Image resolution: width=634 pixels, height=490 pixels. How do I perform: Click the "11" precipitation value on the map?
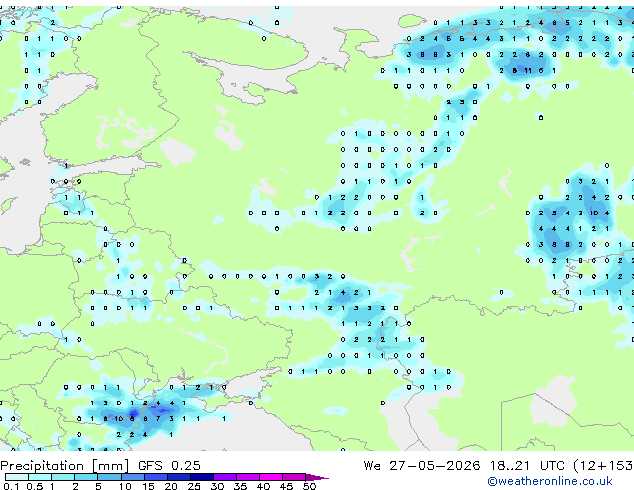pyautogui.click(x=528, y=70)
